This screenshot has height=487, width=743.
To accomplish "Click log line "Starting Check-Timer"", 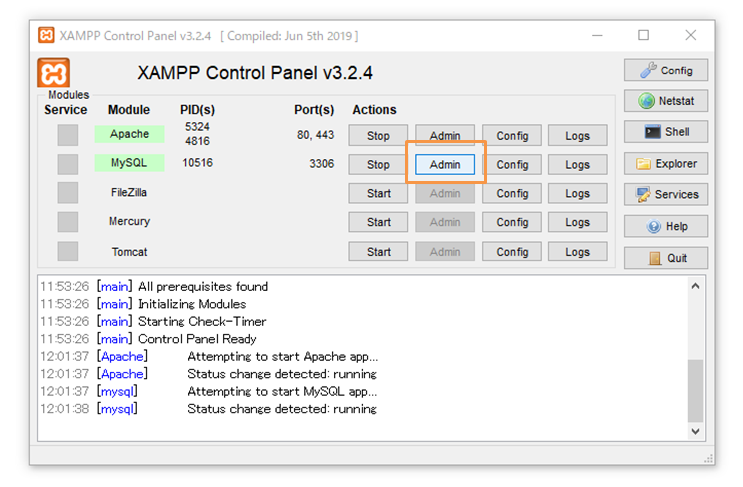I will coord(202,322).
